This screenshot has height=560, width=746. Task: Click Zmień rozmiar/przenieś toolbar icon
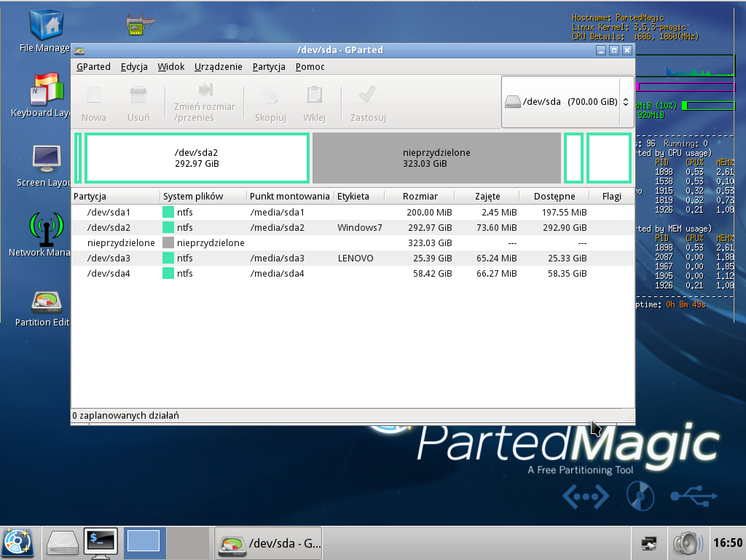click(205, 90)
